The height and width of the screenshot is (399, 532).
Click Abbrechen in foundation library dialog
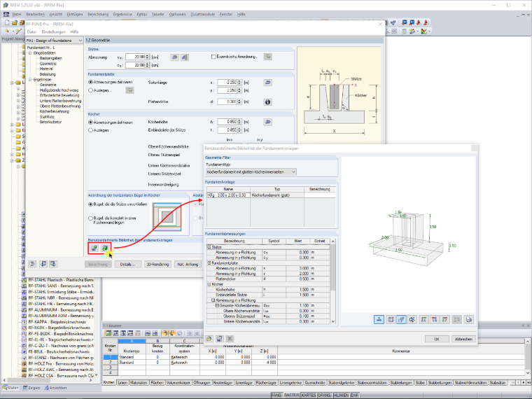click(x=463, y=339)
